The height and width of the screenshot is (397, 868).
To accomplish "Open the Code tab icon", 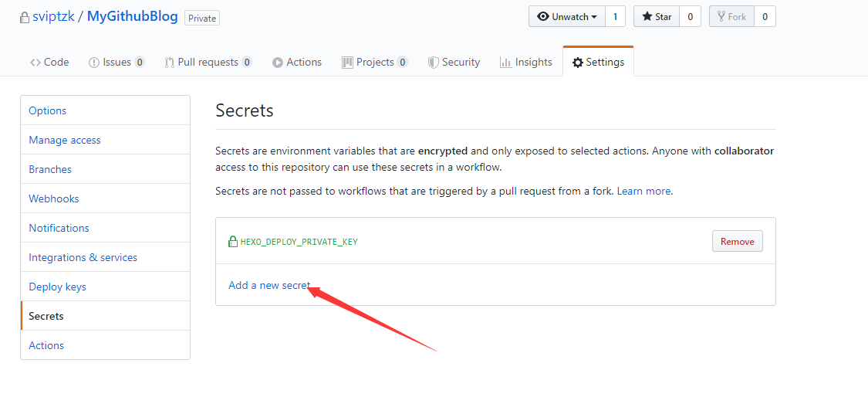I will (x=35, y=63).
